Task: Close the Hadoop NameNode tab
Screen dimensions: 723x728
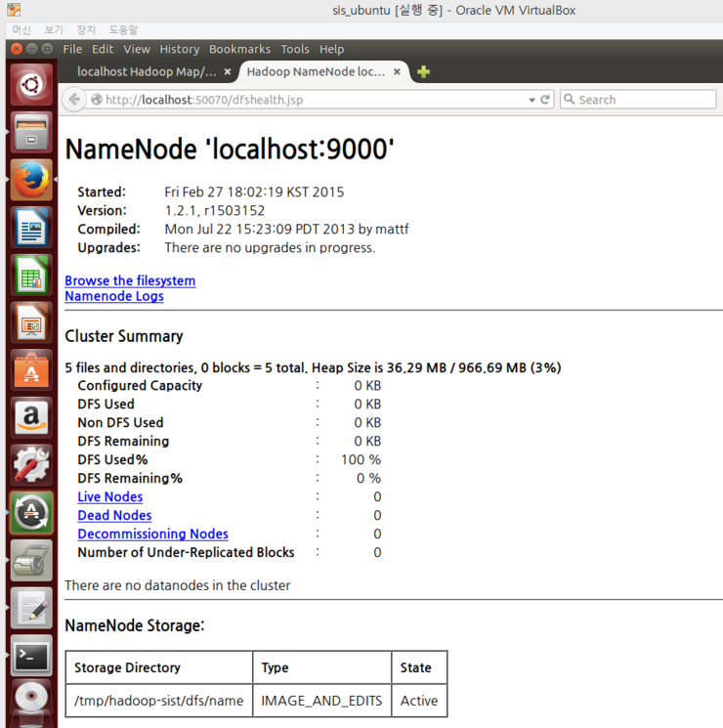Action: pyautogui.click(x=398, y=72)
